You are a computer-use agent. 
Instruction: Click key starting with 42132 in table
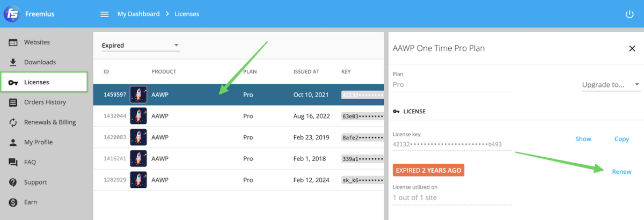pos(363,94)
